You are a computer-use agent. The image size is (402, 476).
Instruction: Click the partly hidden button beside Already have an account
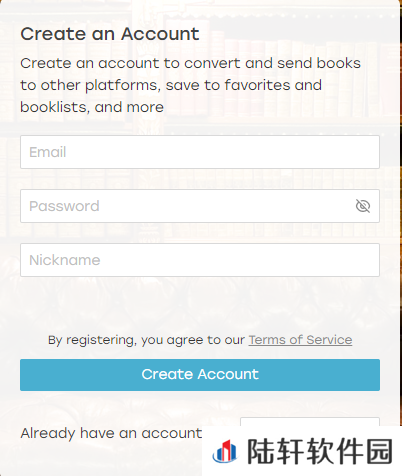pyautogui.click(x=310, y=421)
